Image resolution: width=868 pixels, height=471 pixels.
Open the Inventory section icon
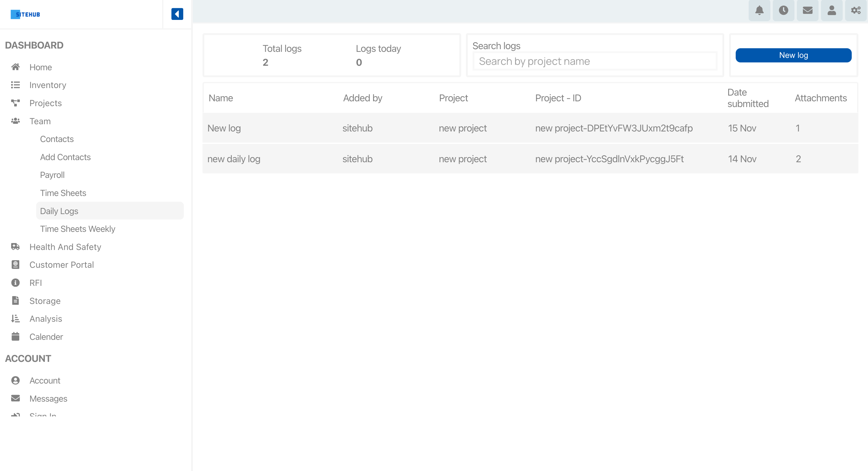[16, 85]
